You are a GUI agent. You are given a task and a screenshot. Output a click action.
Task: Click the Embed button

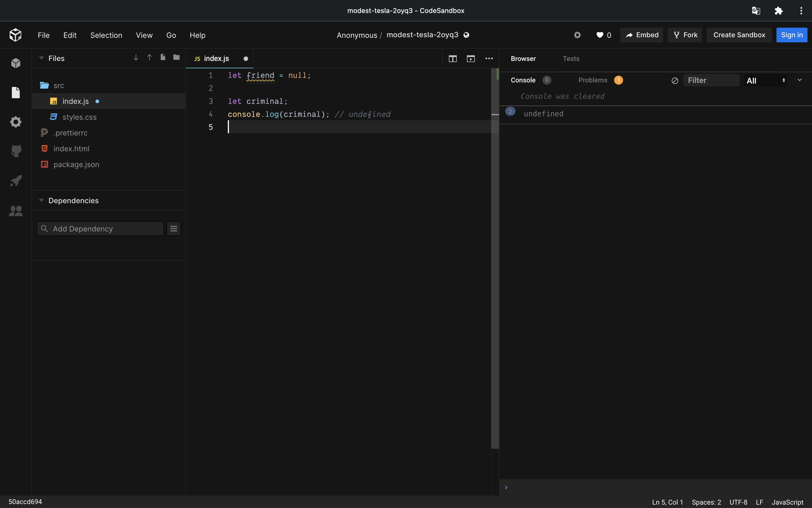[x=641, y=35]
